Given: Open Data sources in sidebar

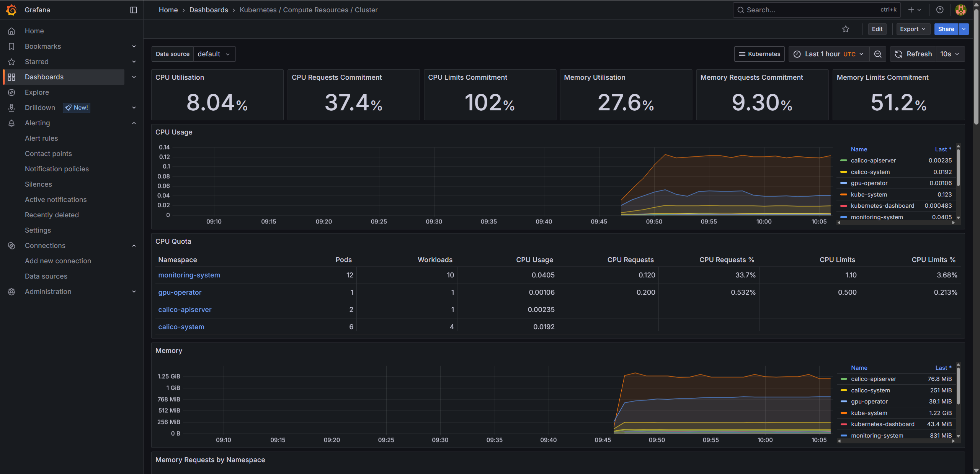Looking at the screenshot, I should [x=46, y=276].
